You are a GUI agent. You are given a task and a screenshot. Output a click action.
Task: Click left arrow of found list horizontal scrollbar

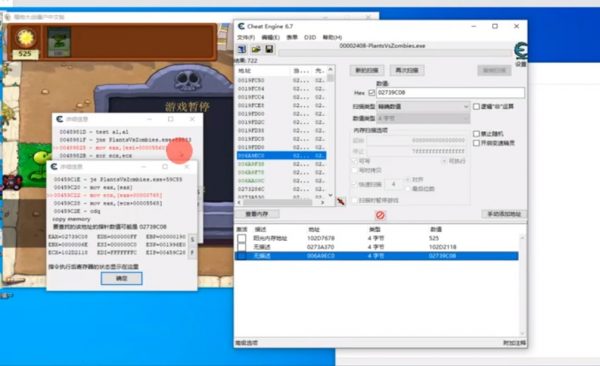[240, 202]
